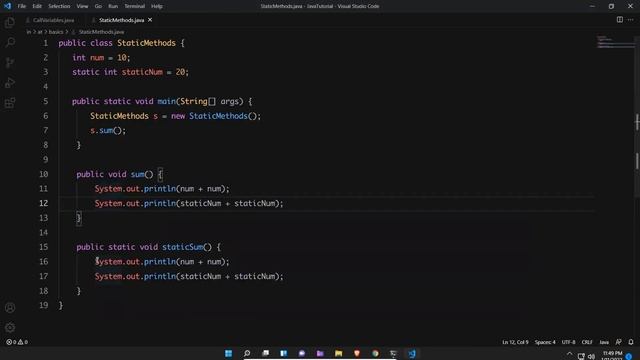This screenshot has height=360, width=640.
Task: Open the Search view in activity bar
Action: coord(10,42)
